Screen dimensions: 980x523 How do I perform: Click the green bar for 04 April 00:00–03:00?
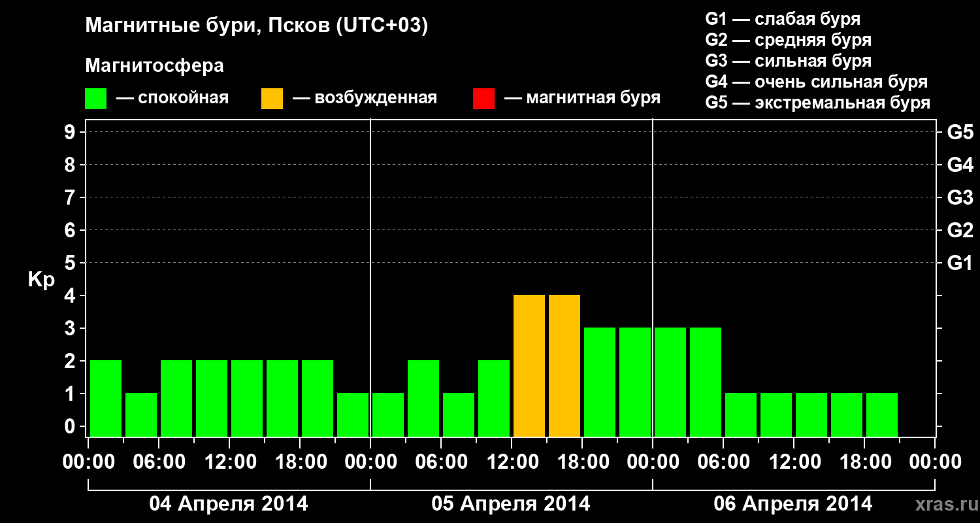(106, 398)
